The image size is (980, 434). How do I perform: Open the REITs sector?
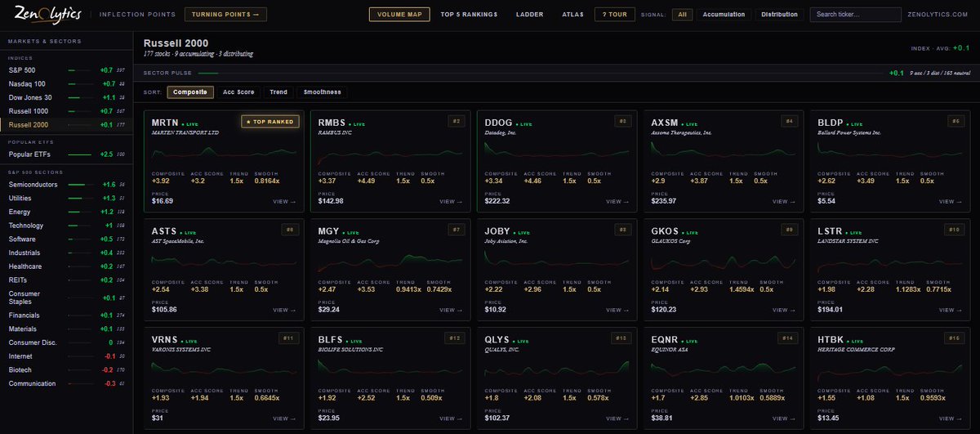coord(65,280)
